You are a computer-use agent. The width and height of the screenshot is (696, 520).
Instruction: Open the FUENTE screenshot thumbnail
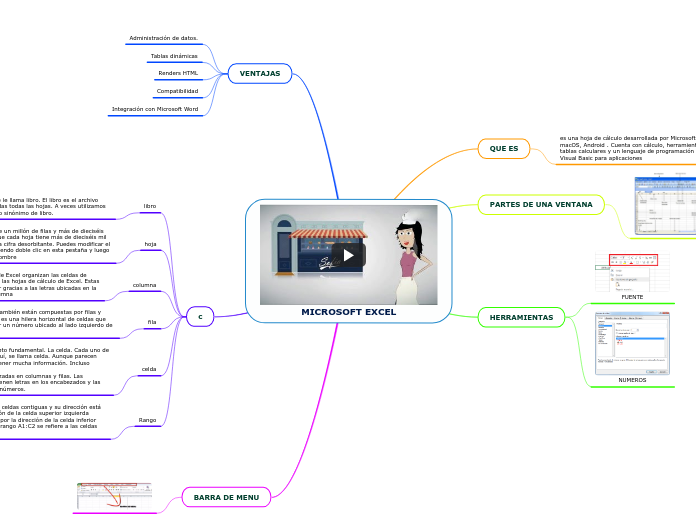pos(632,272)
